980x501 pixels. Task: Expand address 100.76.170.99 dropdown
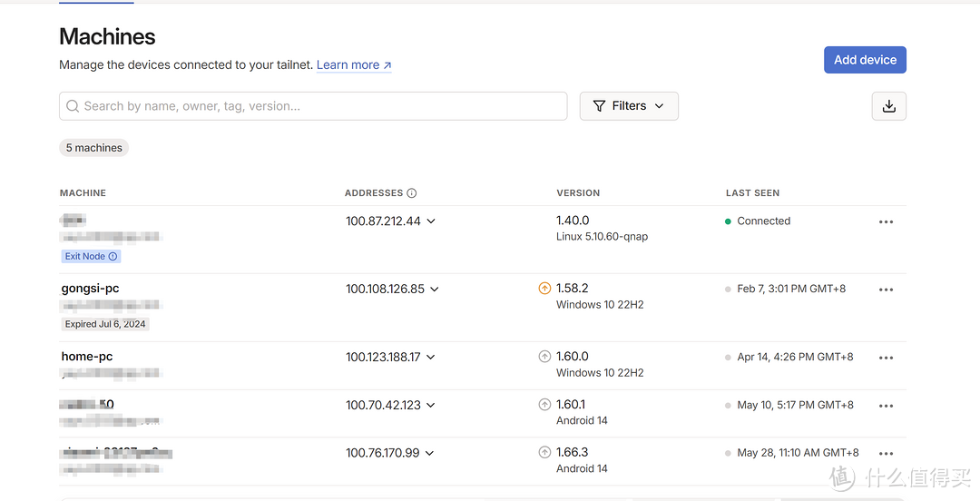coord(430,453)
